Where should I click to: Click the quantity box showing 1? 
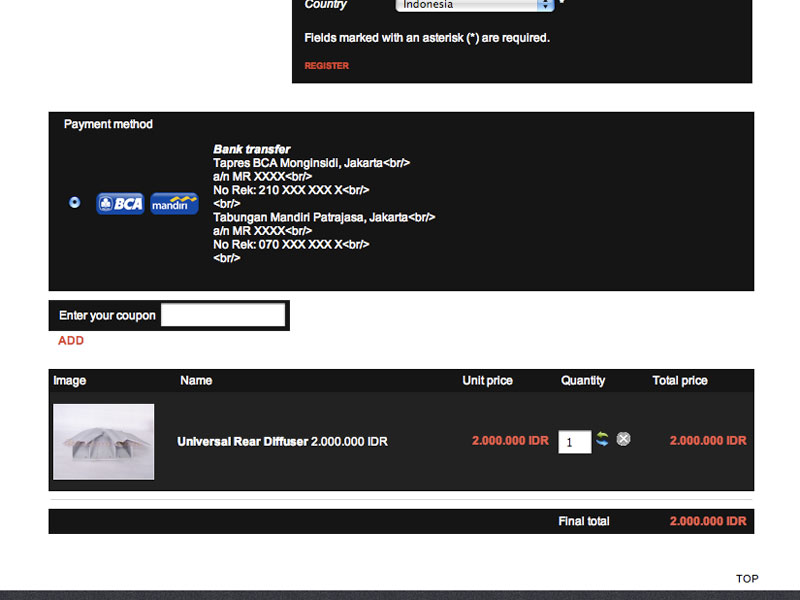574,442
